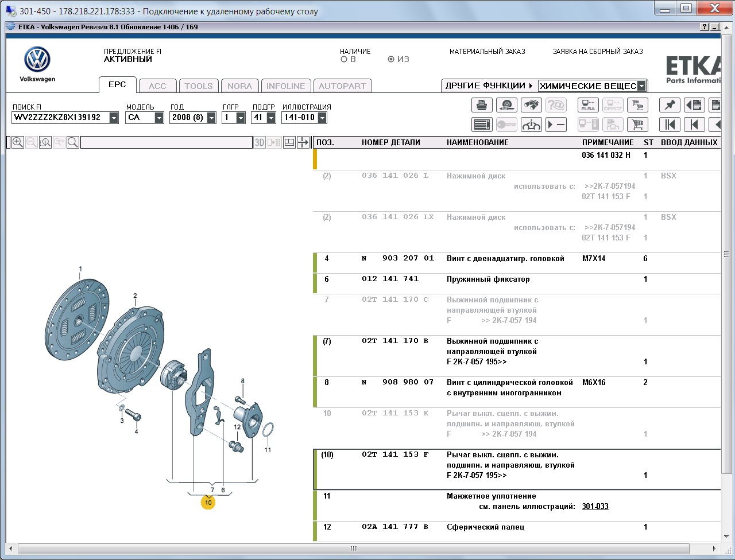Click the НОМЕР ДЕТАЛИ column header

[x=391, y=142]
